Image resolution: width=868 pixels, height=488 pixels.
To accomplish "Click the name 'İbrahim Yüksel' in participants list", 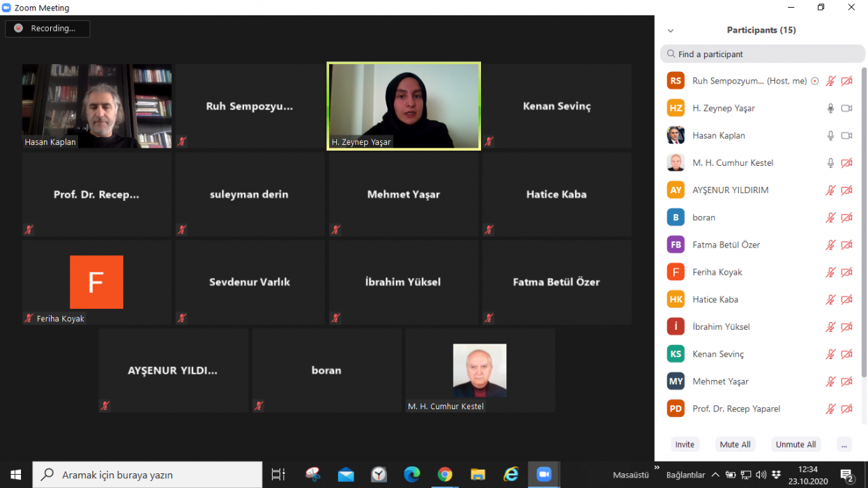I will click(721, 326).
